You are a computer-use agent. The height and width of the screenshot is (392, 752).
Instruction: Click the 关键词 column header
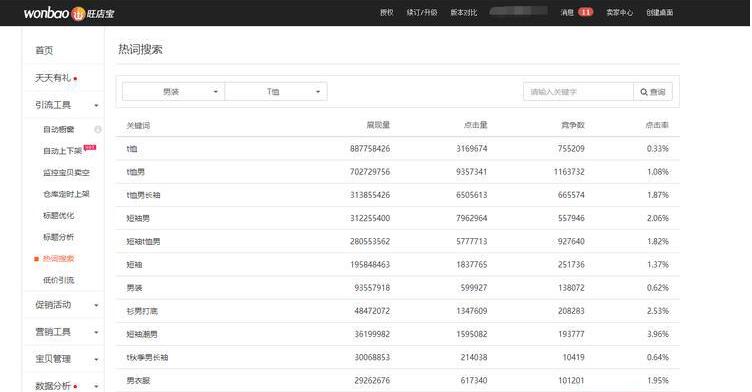pos(138,125)
